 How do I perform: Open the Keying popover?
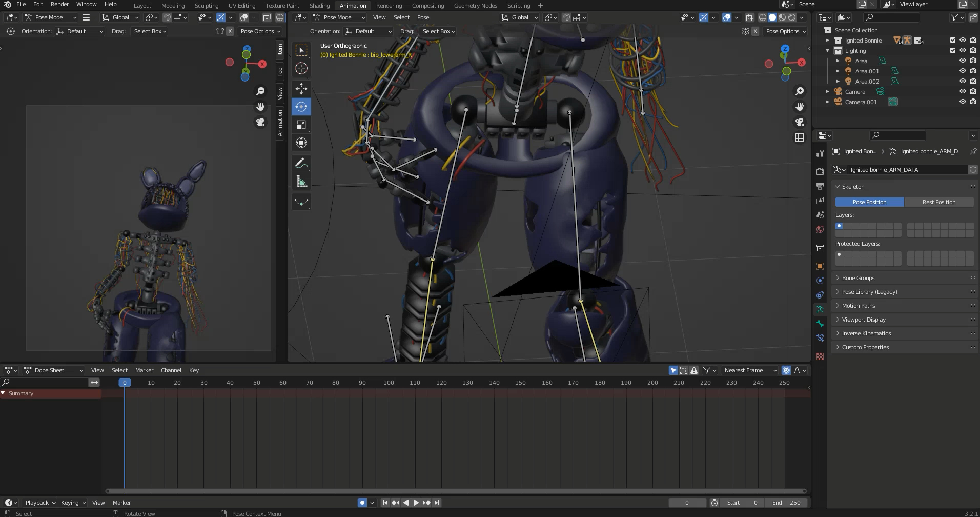(73, 503)
